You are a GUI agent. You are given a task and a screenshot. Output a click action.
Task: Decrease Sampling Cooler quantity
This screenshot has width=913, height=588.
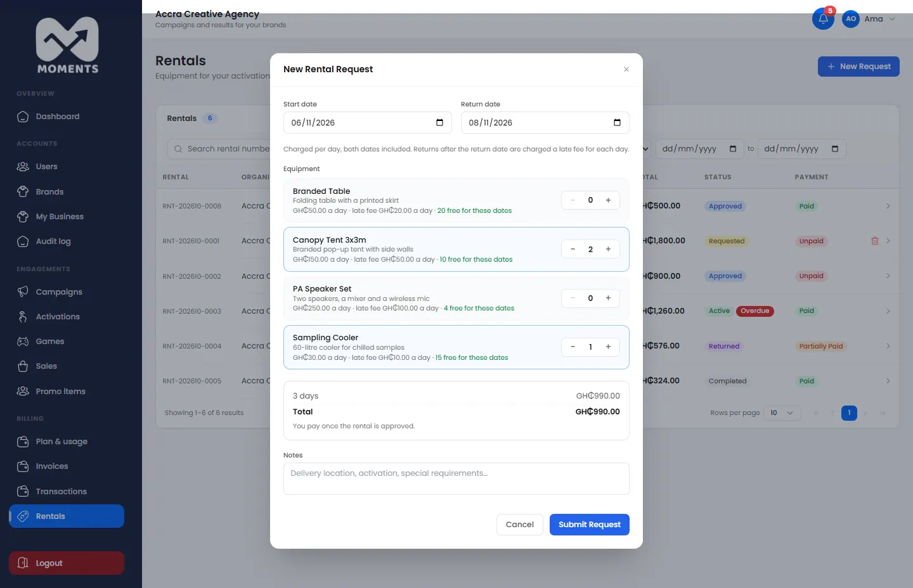[x=573, y=347]
